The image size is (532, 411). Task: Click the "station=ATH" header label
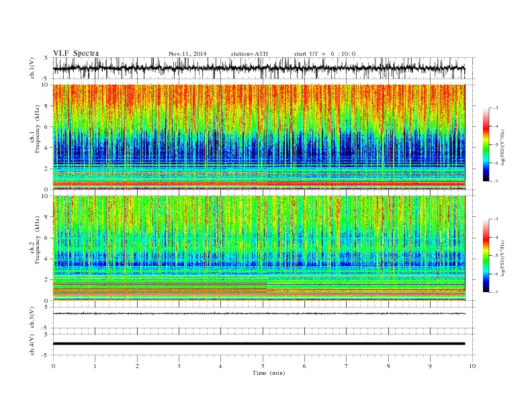point(249,54)
